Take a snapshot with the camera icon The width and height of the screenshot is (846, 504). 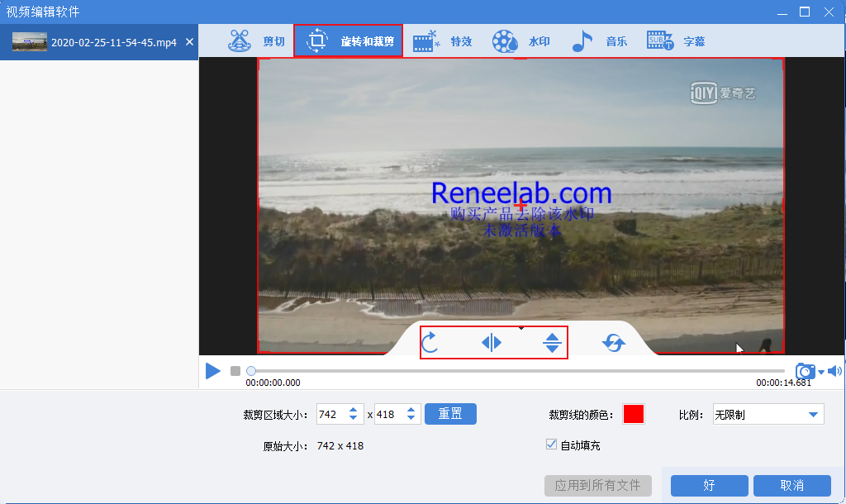click(x=805, y=371)
